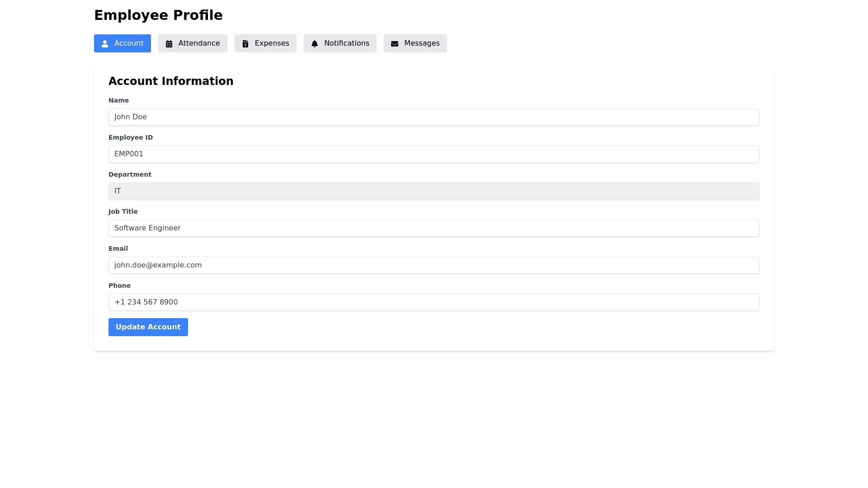
Task: Click the Account Information heading
Action: [x=171, y=81]
